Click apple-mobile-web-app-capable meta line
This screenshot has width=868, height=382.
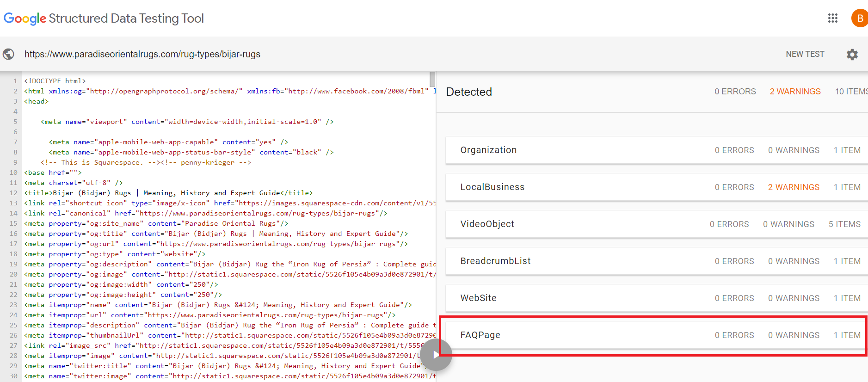point(169,142)
